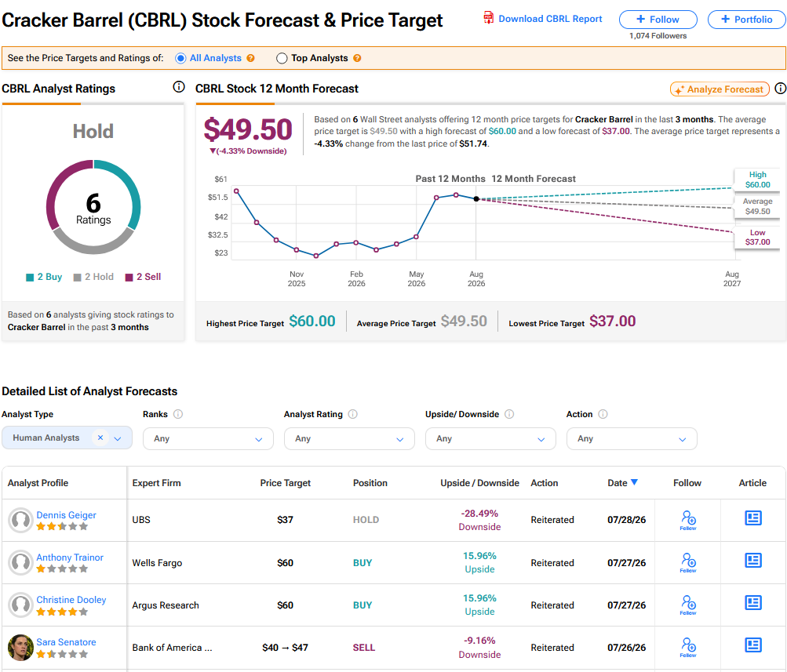Screen dimensions: 787x672
Task: Open the Upside/Downside dropdown
Action: [490, 439]
